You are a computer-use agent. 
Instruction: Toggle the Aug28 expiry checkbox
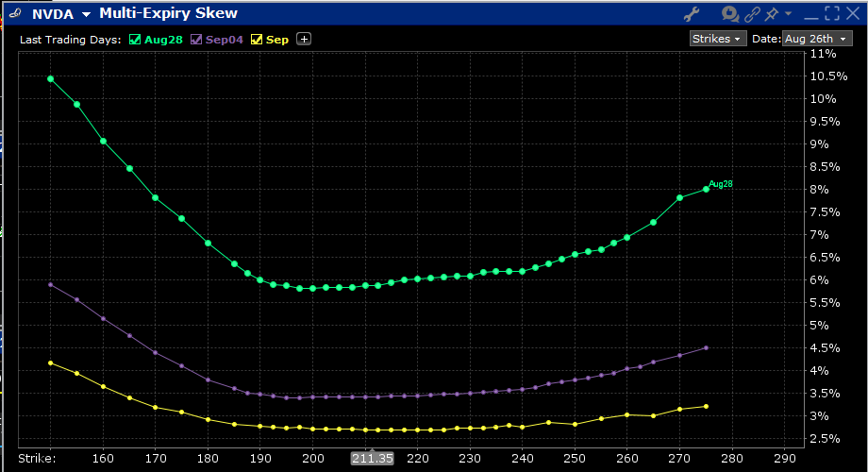[x=135, y=40]
